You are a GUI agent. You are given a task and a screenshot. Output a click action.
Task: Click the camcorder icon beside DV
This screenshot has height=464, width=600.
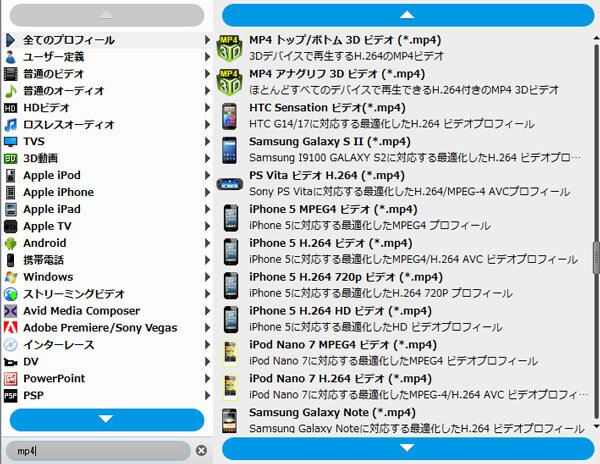click(x=10, y=362)
